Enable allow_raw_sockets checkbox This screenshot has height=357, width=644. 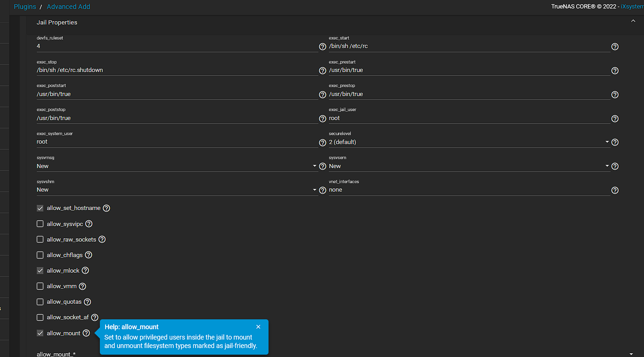[40, 239]
